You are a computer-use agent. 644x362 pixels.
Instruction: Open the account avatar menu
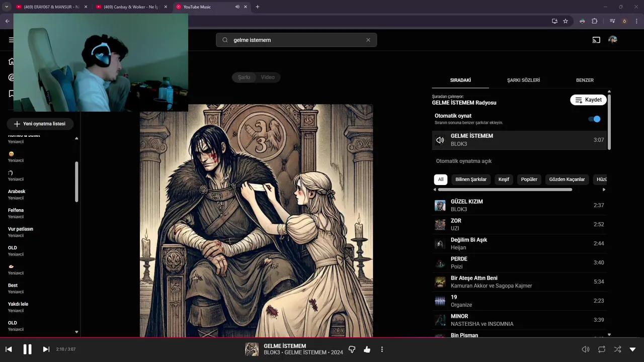tap(612, 40)
